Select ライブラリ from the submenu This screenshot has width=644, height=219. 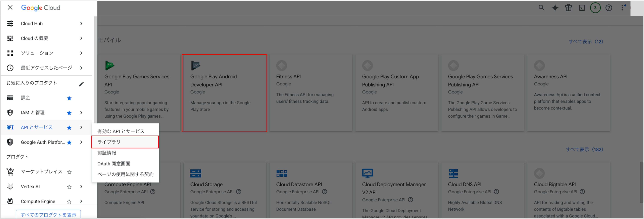125,142
